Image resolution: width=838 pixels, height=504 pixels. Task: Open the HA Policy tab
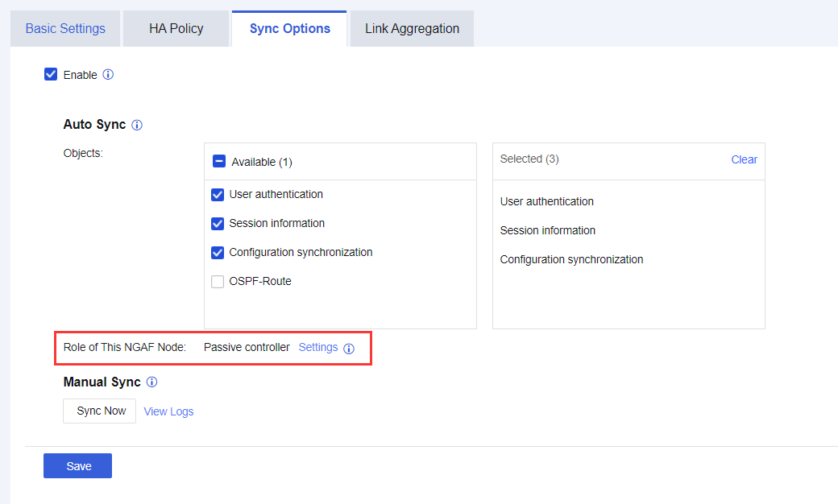click(176, 29)
